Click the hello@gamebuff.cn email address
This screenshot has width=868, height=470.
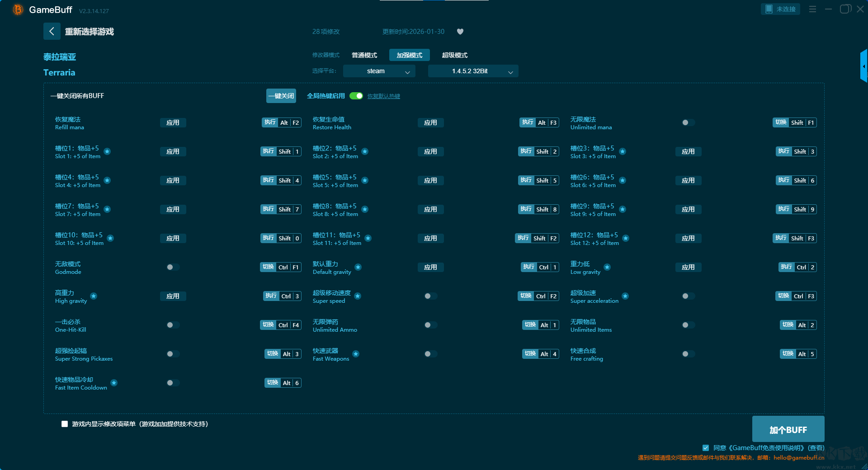click(799, 457)
